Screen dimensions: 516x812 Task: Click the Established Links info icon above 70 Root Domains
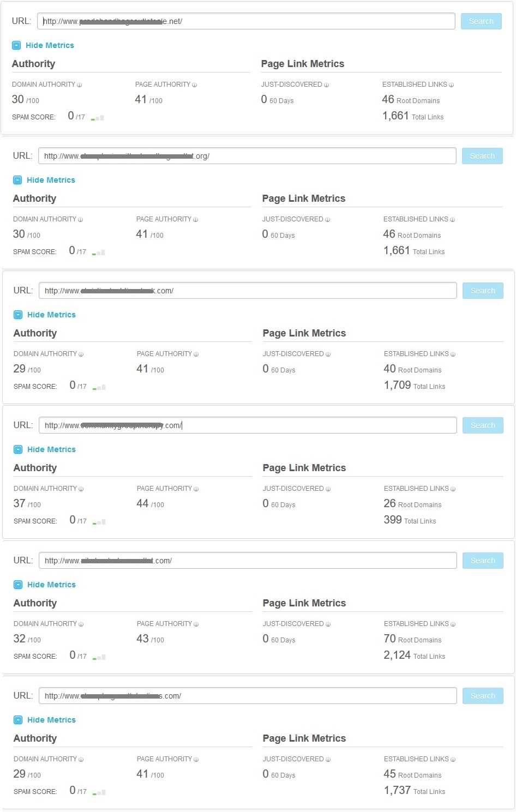tap(453, 624)
